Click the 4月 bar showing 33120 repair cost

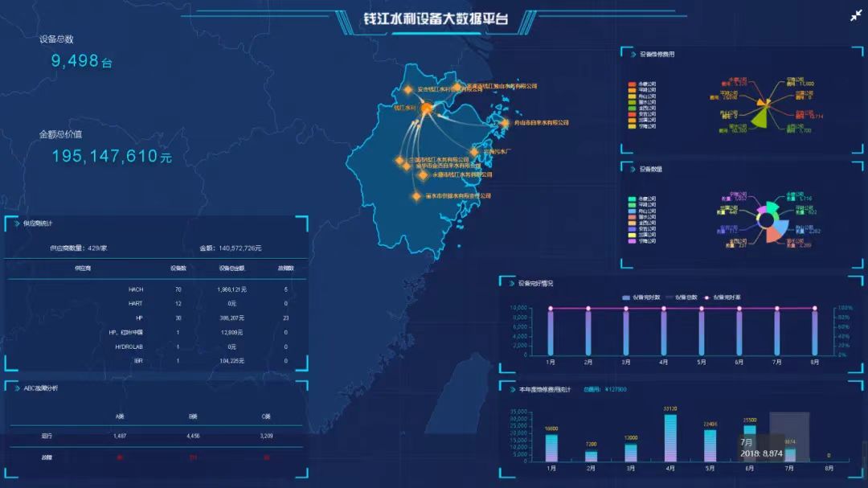[669, 437]
